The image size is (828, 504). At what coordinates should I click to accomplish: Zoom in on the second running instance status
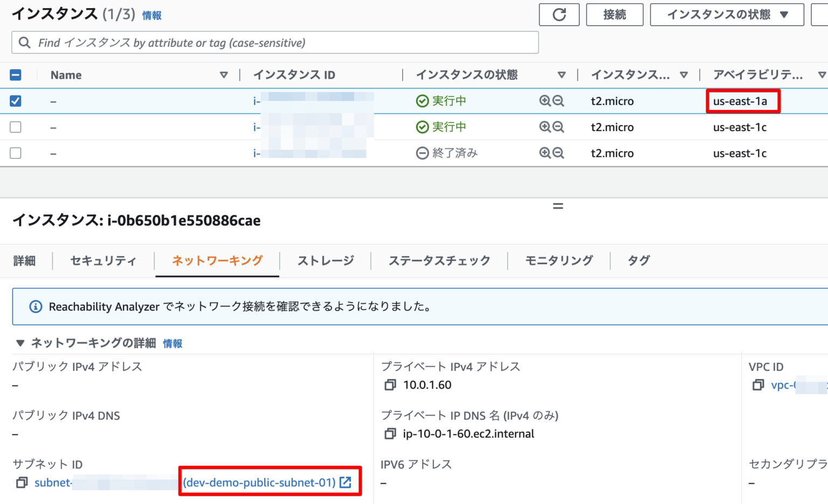point(545,127)
